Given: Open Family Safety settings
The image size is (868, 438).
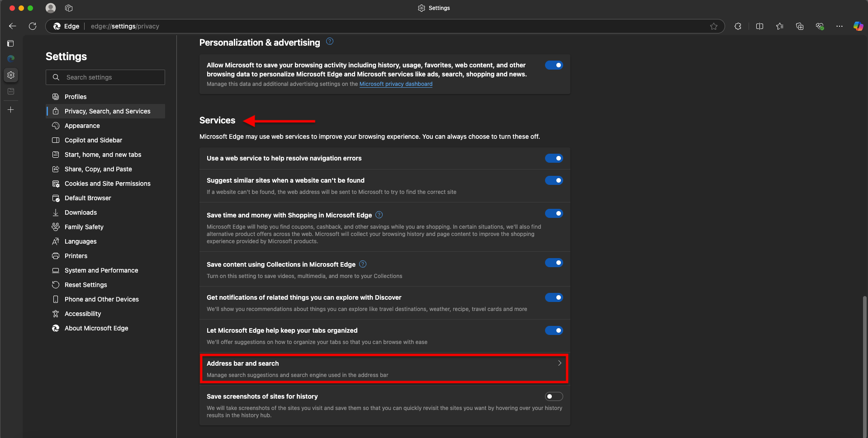Looking at the screenshot, I should coord(105,227).
